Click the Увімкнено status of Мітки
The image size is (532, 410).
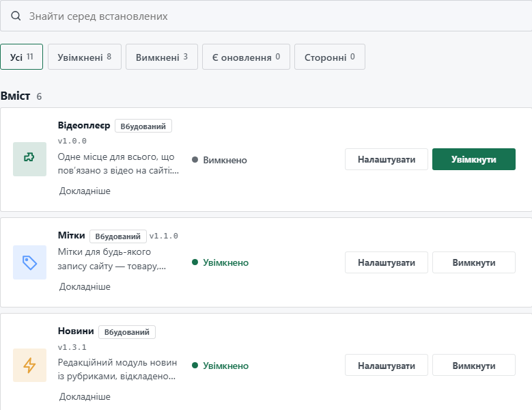[220, 262]
